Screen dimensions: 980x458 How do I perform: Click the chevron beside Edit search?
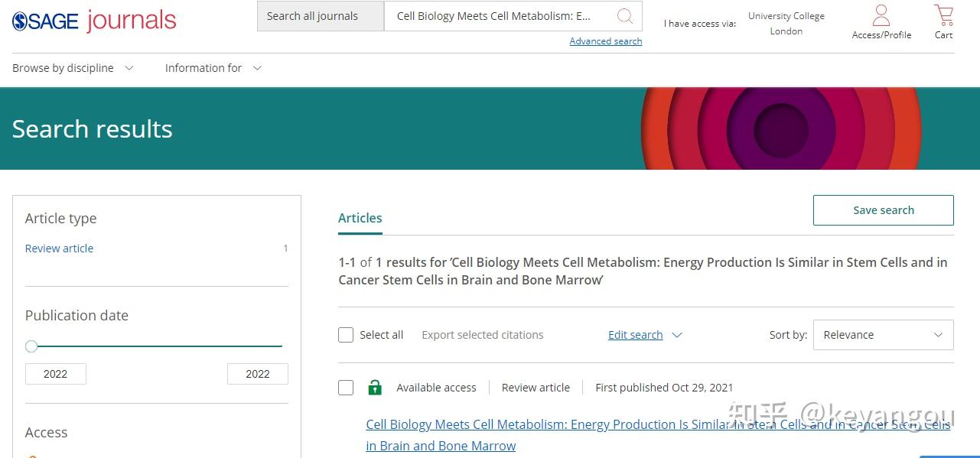coord(676,335)
